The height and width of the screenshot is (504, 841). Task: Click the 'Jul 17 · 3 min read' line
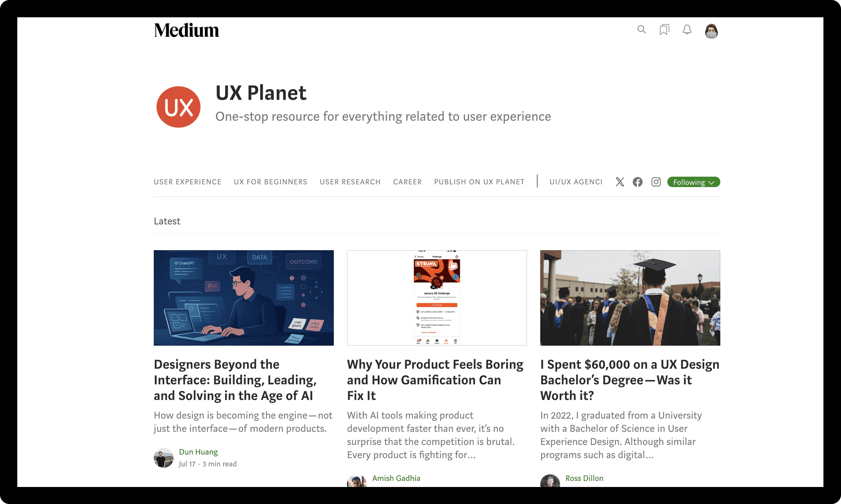pyautogui.click(x=208, y=464)
